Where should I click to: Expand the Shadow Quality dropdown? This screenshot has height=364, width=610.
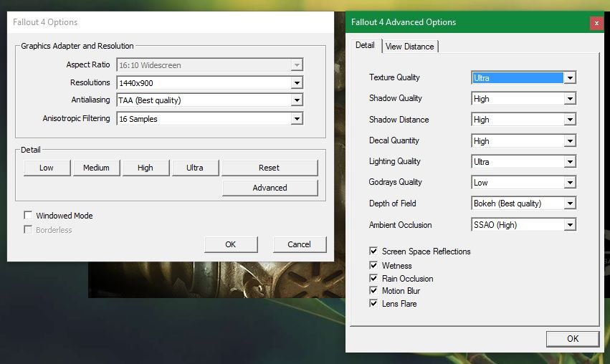pyautogui.click(x=523, y=99)
